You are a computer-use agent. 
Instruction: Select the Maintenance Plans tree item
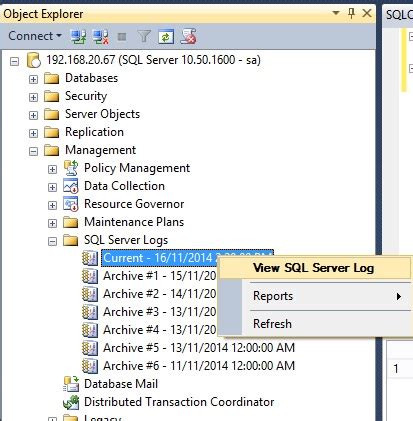(x=134, y=222)
